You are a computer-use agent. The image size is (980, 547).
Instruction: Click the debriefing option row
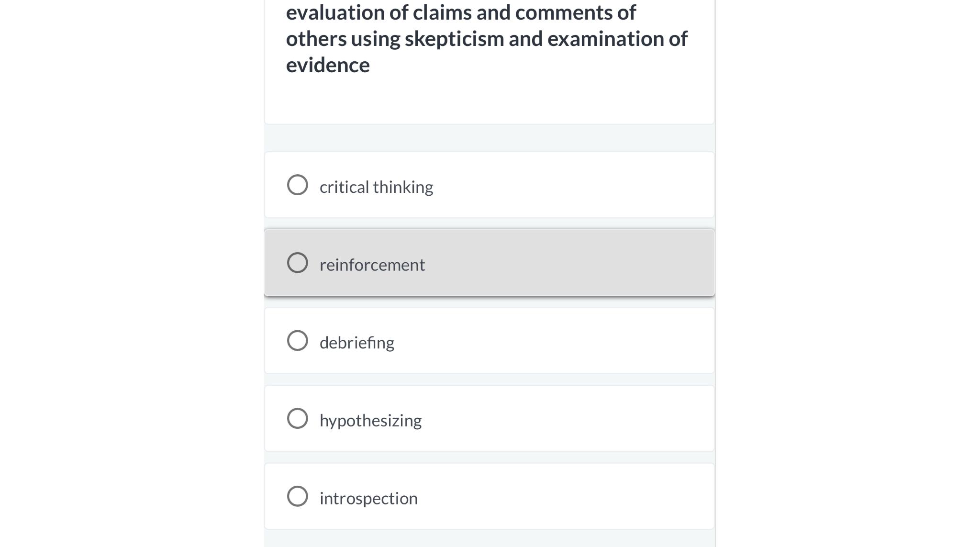point(488,340)
